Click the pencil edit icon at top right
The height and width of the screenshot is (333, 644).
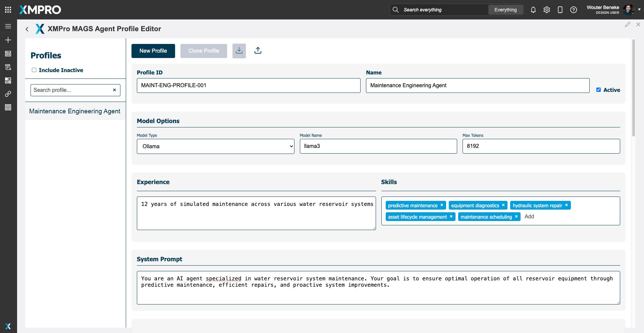click(x=627, y=24)
